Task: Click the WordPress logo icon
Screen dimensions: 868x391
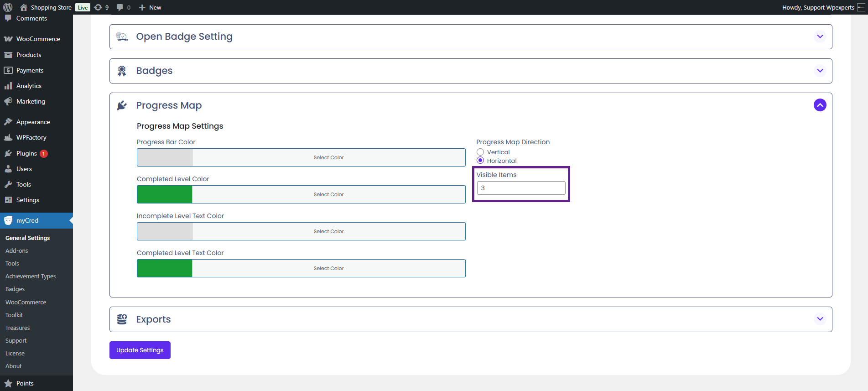Action: tap(8, 7)
